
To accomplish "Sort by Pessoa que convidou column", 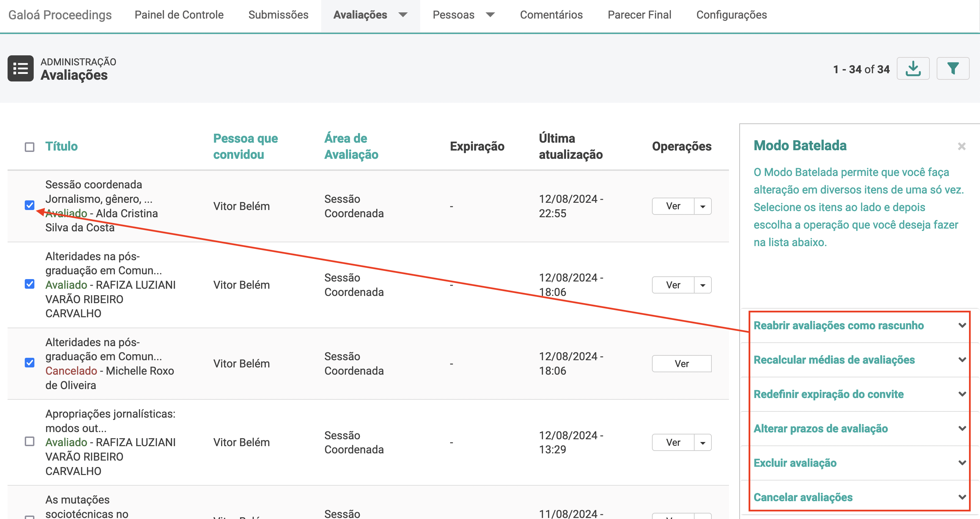I will (246, 146).
